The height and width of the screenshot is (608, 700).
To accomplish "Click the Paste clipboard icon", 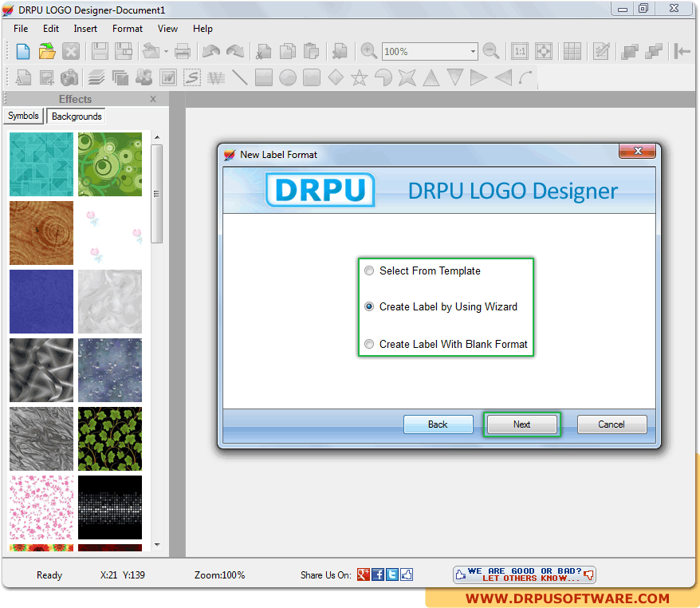I will tap(311, 51).
